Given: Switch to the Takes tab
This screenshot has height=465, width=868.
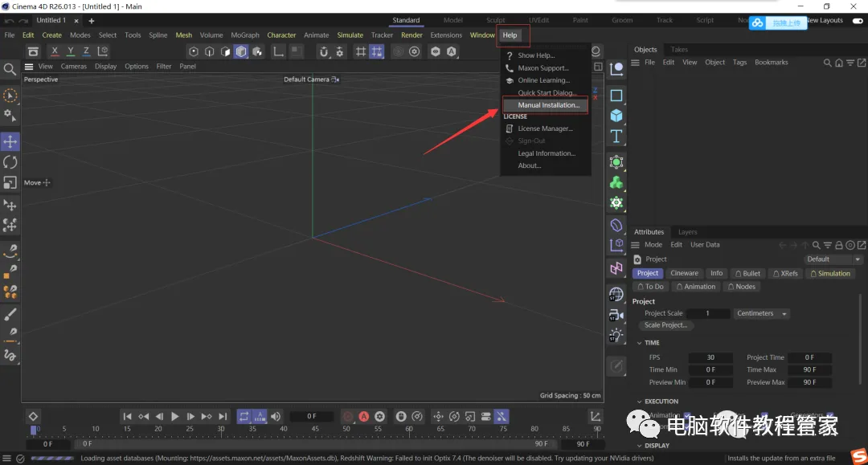Looking at the screenshot, I should point(679,49).
